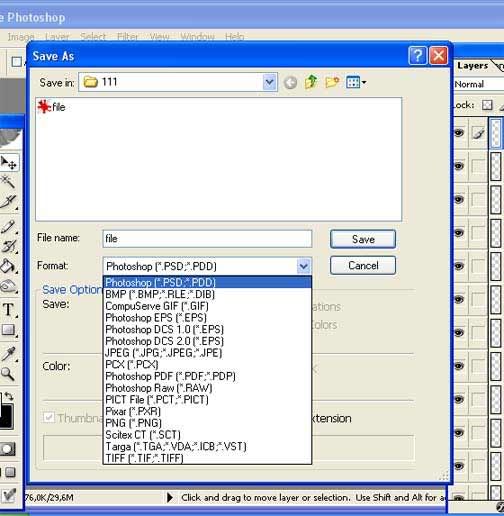504x516 pixels.
Task: Close the Save As dialog
Action: (x=438, y=55)
